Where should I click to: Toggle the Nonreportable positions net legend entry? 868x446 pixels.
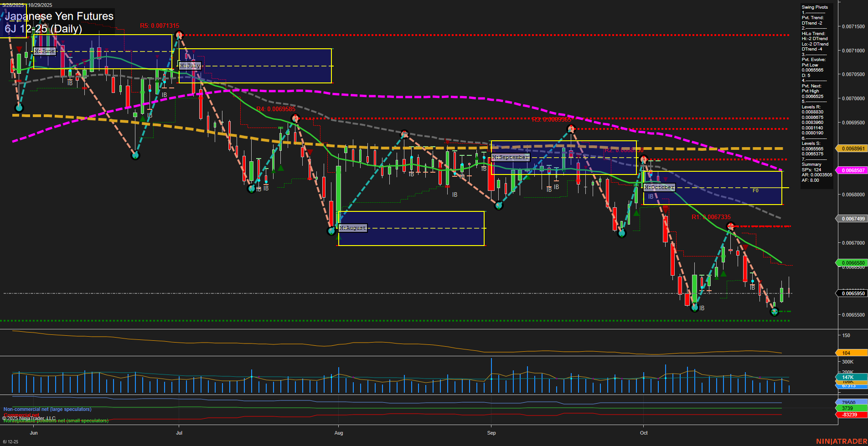(56, 420)
